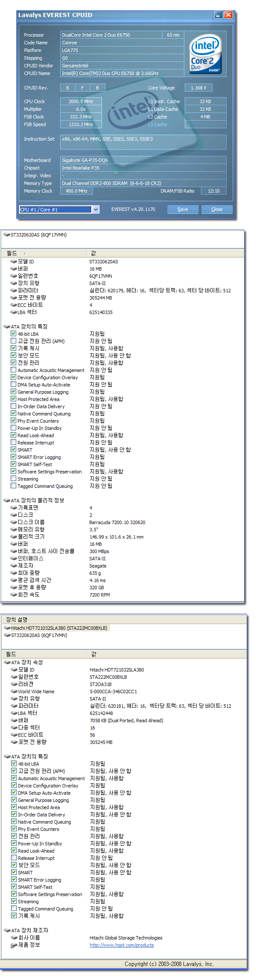Click the link icon beside 제품 정보

(x=14, y=945)
